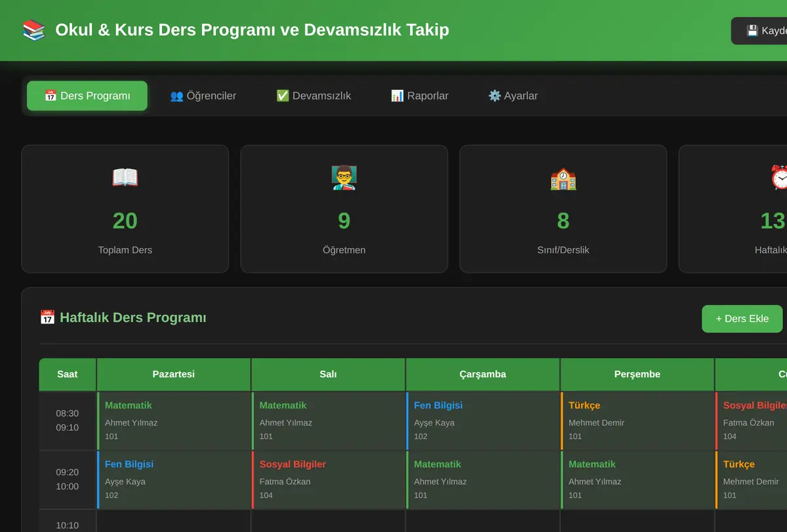Select Perşembe 09:20 Matematik lesson

coord(637,480)
